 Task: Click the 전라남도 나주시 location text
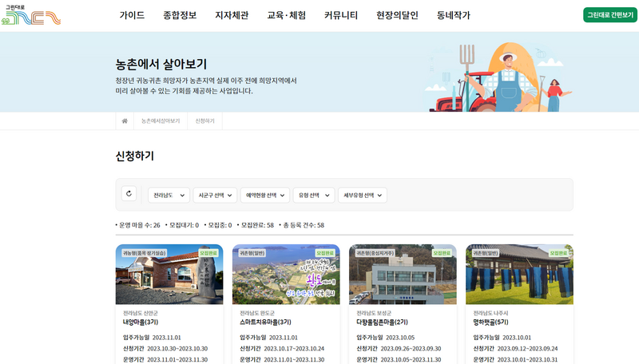[x=490, y=313]
